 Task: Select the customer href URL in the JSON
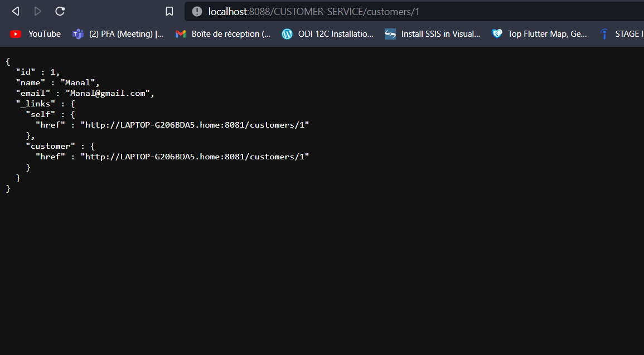[x=196, y=156]
